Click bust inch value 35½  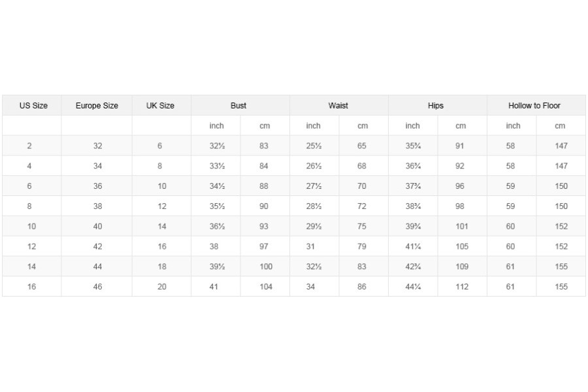(217, 206)
